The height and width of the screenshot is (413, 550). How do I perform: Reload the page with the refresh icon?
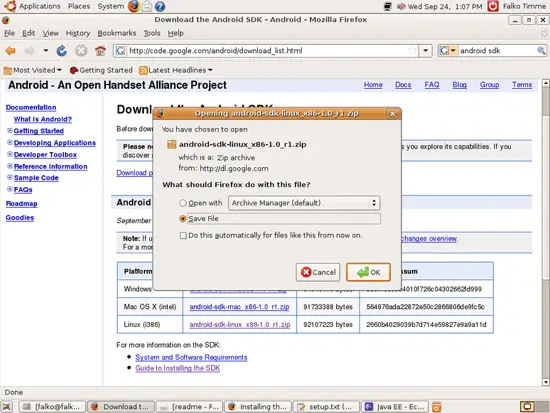62,51
